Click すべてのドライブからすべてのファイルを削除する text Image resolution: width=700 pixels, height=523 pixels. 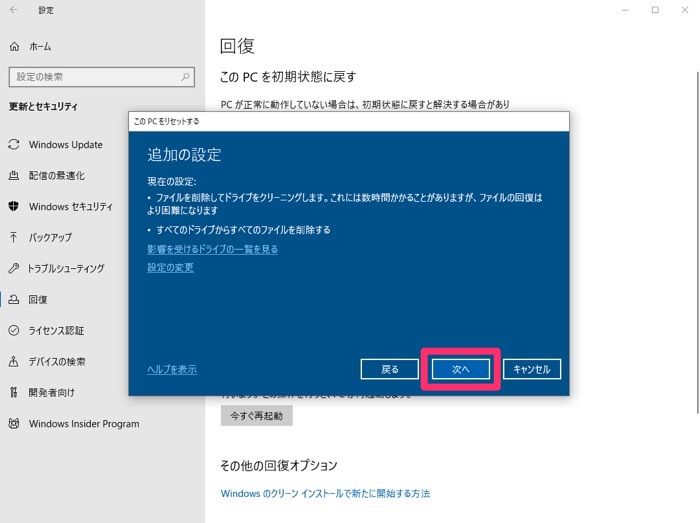pos(243,230)
